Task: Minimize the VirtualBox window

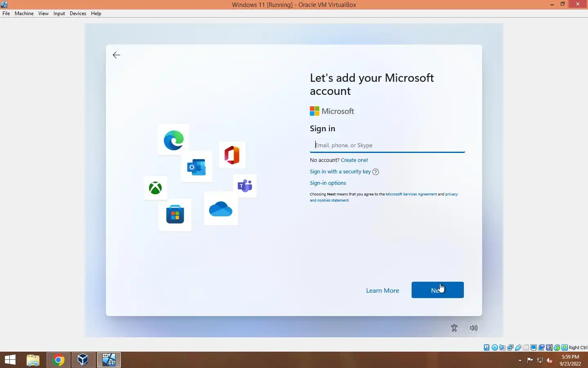Action: tap(552, 4)
